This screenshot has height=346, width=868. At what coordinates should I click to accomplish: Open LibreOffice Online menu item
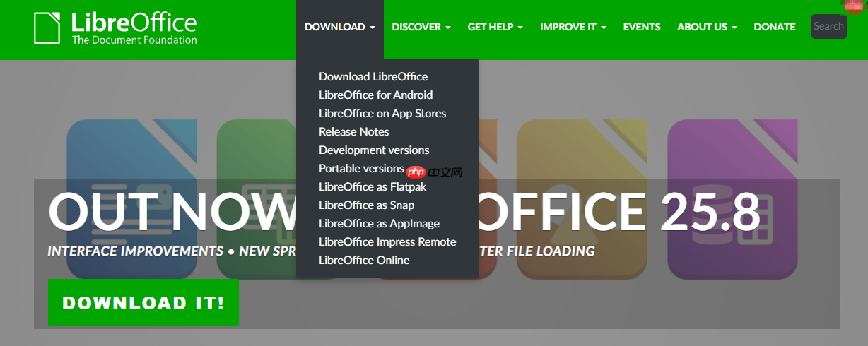pyautogui.click(x=364, y=260)
